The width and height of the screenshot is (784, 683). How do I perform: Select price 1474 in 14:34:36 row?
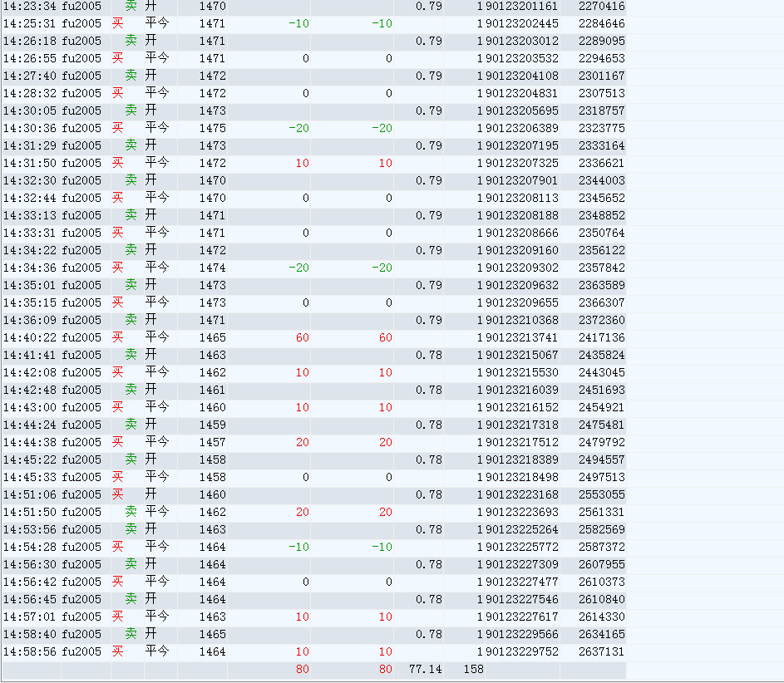(213, 268)
